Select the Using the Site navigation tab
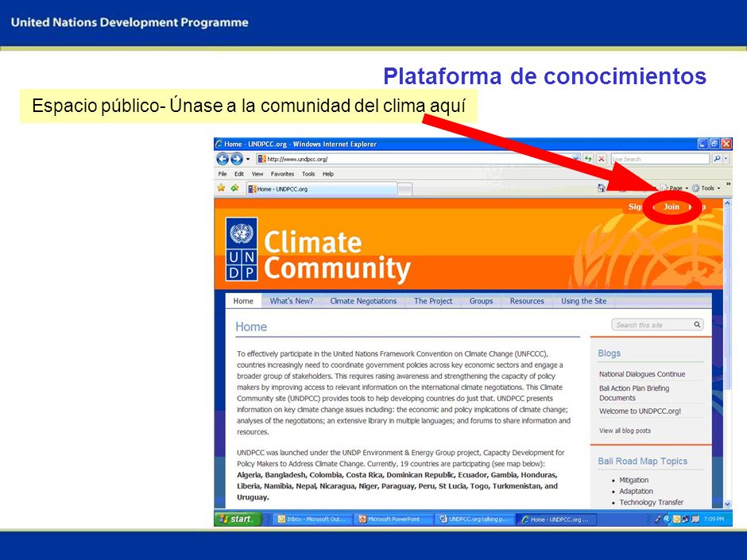The image size is (747, 560). point(583,301)
